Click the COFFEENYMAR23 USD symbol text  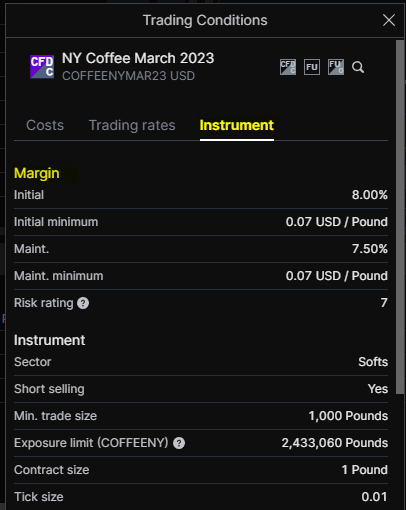tap(128, 76)
